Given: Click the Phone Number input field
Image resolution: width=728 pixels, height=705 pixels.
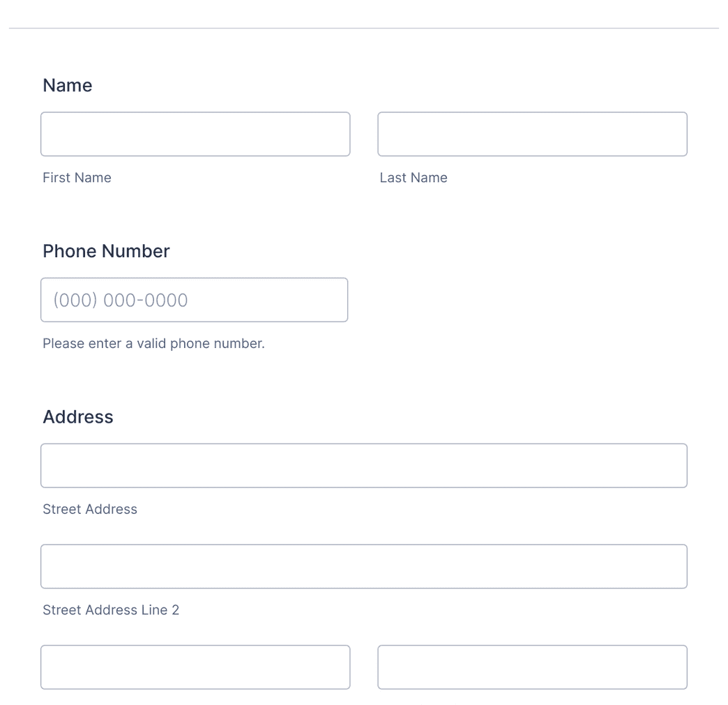Looking at the screenshot, I should pos(194,300).
